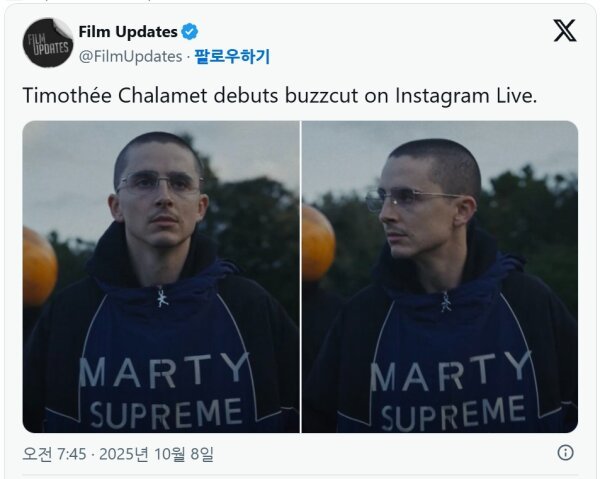Click the Film Updates display name

128,32
